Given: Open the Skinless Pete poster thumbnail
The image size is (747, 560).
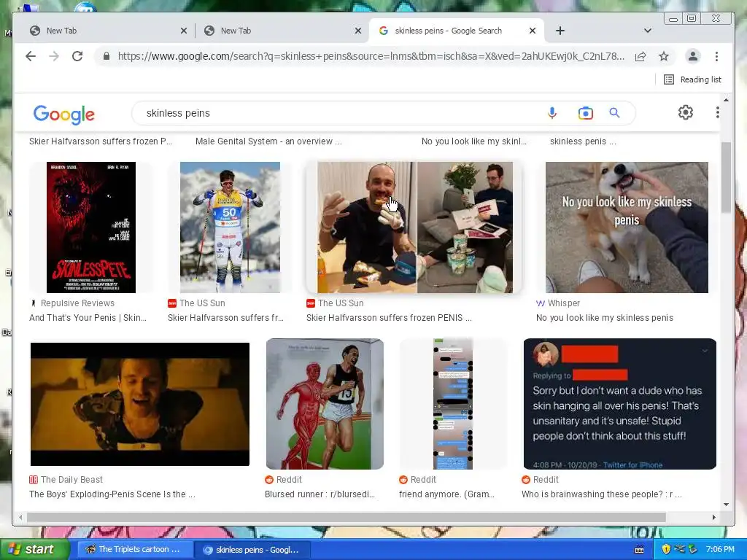Looking at the screenshot, I should [x=91, y=227].
